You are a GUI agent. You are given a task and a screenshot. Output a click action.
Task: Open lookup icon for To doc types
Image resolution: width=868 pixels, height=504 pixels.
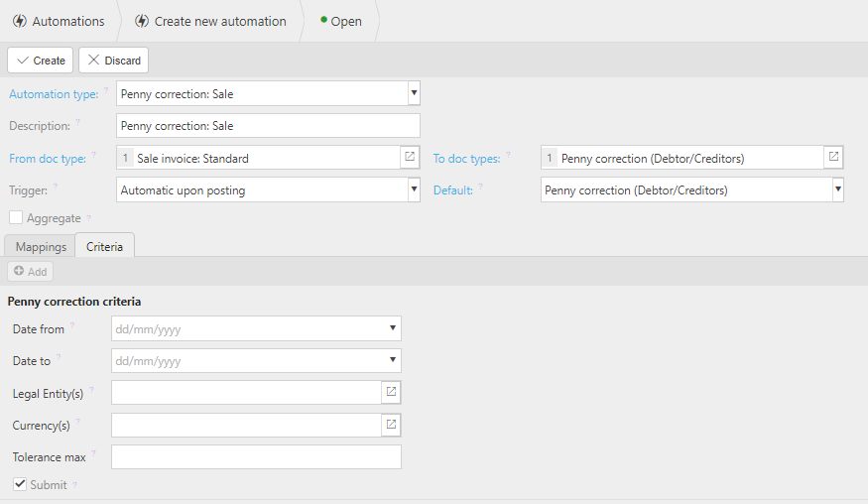point(833,158)
